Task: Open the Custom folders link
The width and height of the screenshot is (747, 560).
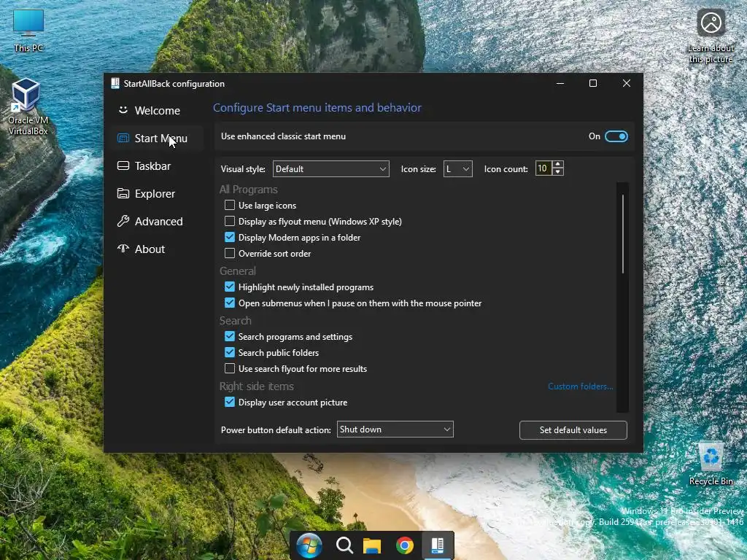Action: [x=580, y=386]
